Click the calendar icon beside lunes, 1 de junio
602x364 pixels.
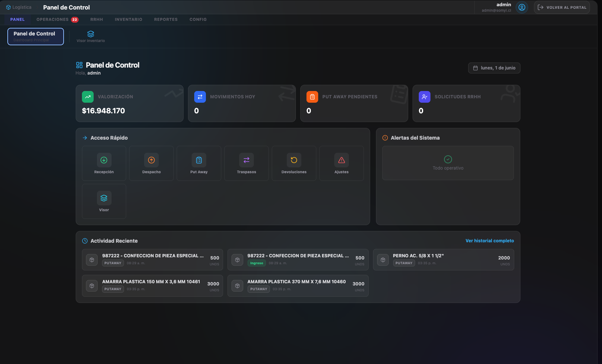coord(475,68)
